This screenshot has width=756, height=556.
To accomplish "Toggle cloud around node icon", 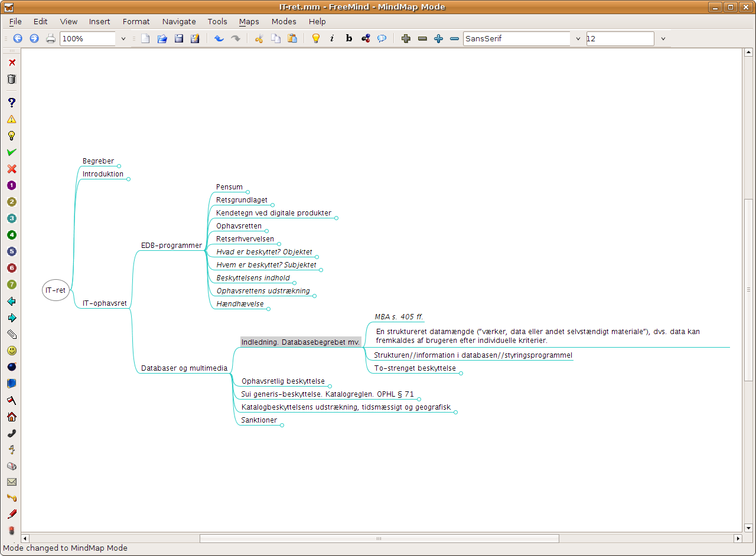I will [x=382, y=38].
